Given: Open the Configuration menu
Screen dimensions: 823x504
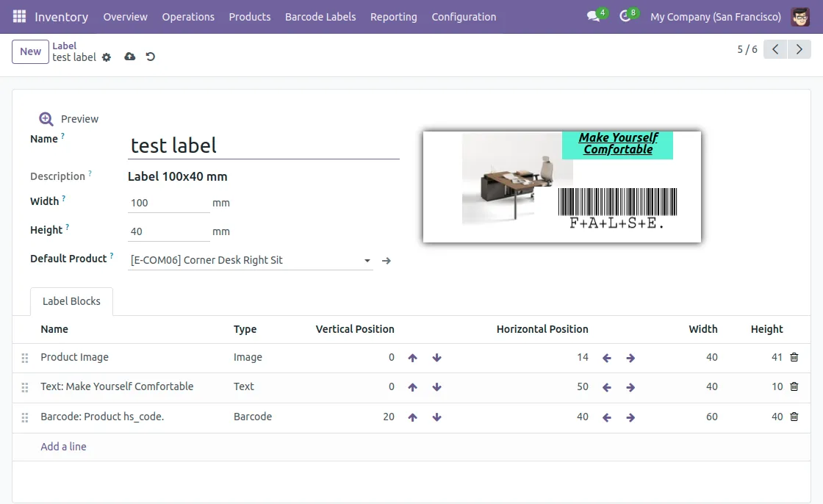Looking at the screenshot, I should click(464, 16).
